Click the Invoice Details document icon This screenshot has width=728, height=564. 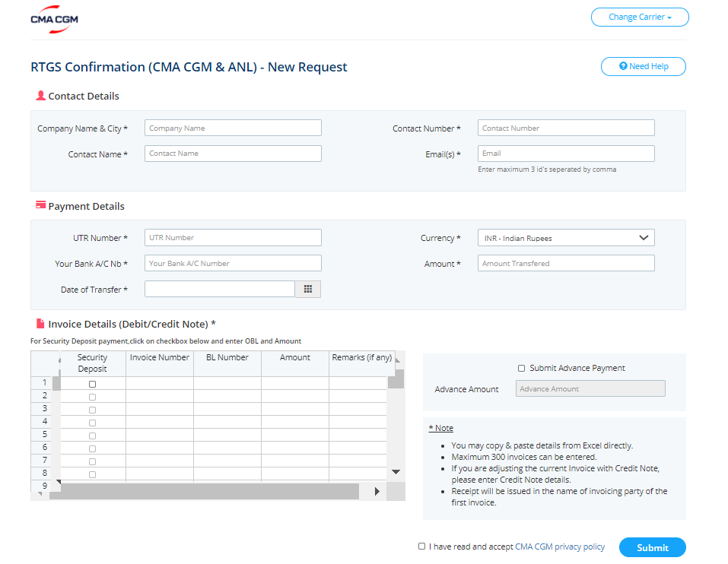click(40, 324)
